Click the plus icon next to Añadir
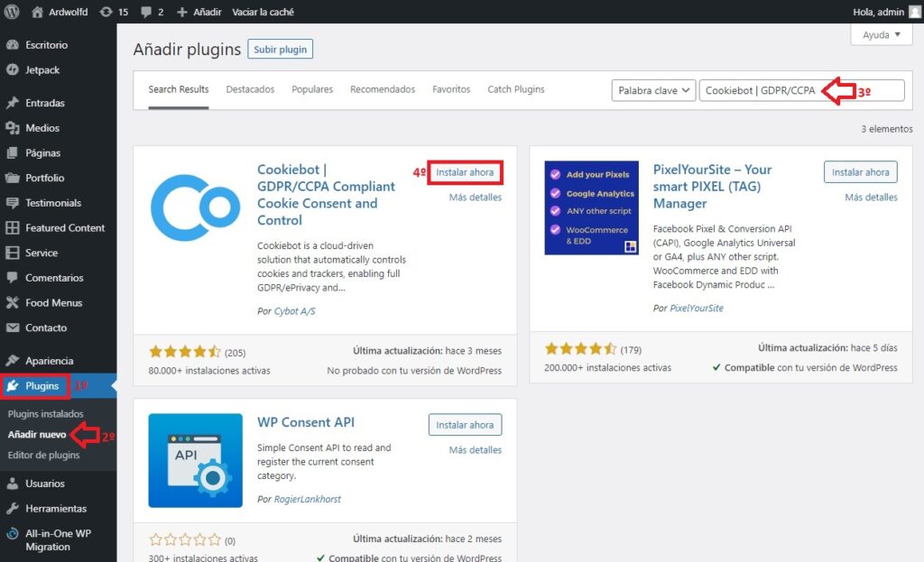This screenshot has height=562, width=924. pyautogui.click(x=182, y=12)
